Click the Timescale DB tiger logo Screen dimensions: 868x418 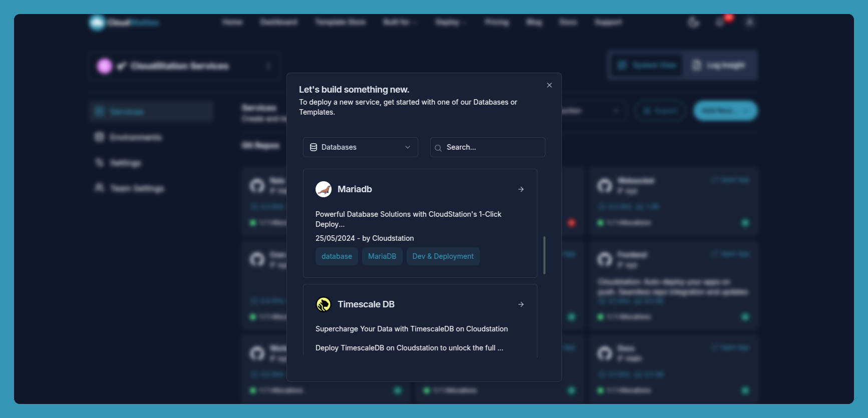(324, 304)
